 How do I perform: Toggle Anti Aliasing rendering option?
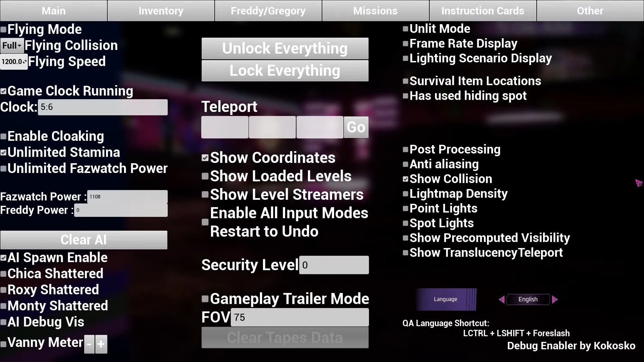pos(405,164)
